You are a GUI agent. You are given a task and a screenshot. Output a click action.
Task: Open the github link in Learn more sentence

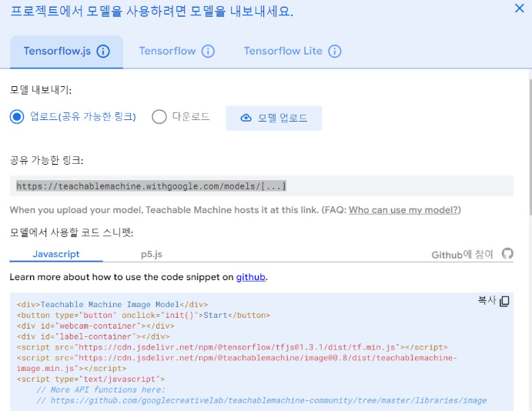point(251,277)
